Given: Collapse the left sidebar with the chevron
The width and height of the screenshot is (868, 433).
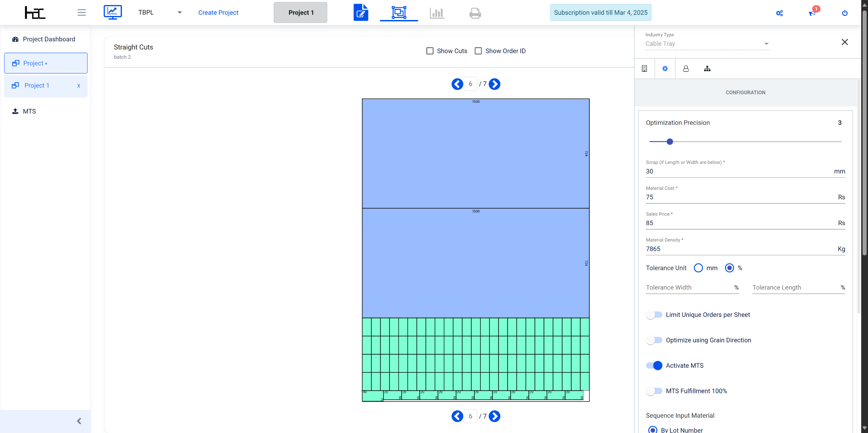Looking at the screenshot, I should [x=79, y=421].
